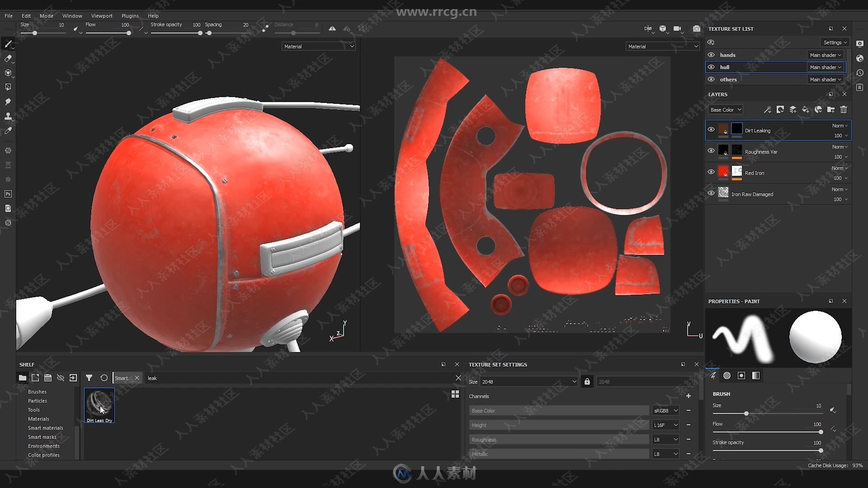
Task: Drag the Brush Size slider
Action: (747, 413)
